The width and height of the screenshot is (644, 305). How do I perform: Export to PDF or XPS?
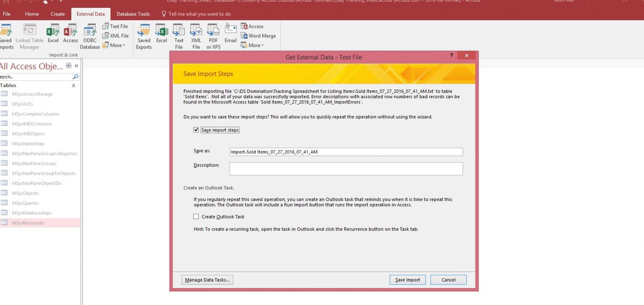point(213,36)
